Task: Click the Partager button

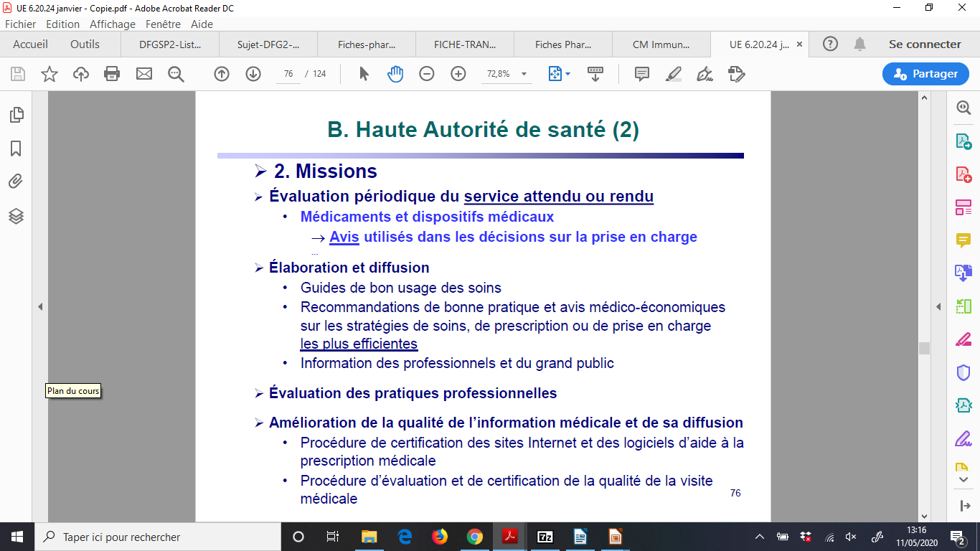Action: pos(925,74)
